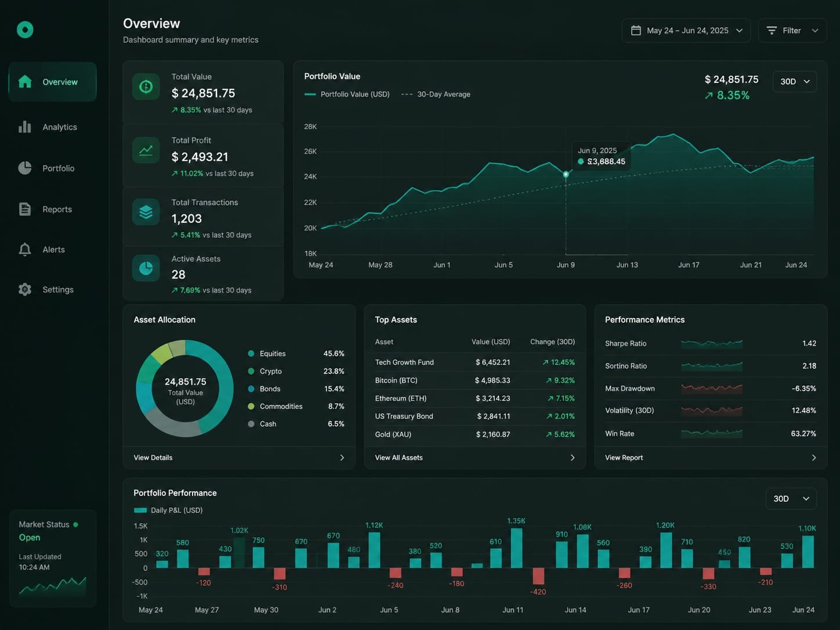Click the Cash gray color swatch in legend

251,424
